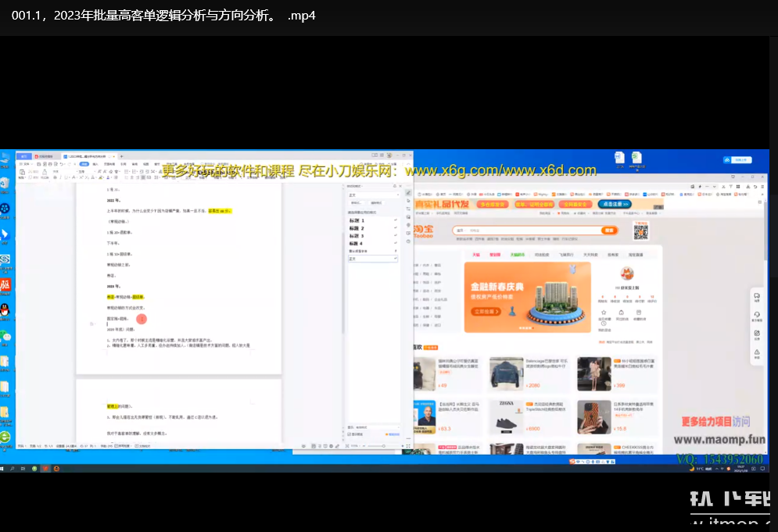Click the shopping cart icon on Taobao sidebar

tap(757, 297)
